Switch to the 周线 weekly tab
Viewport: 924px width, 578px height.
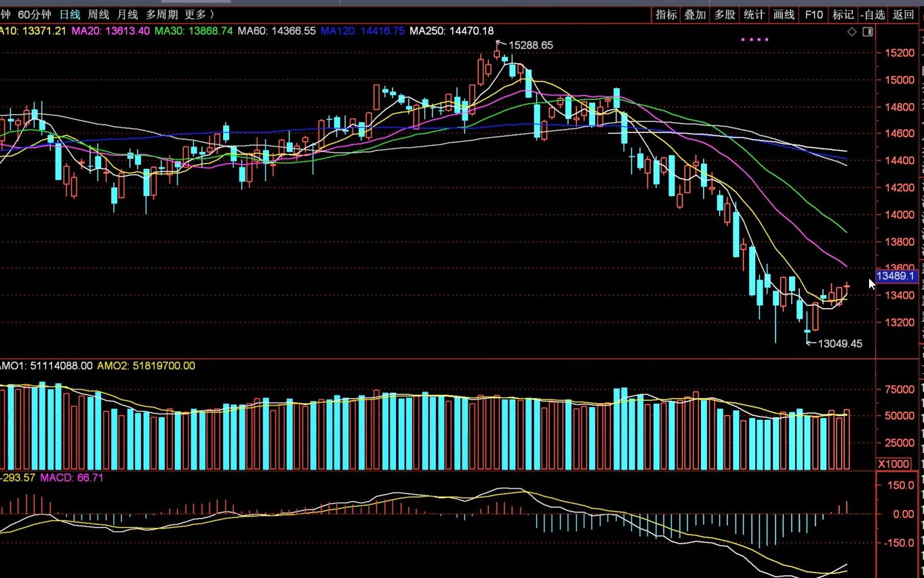98,14
